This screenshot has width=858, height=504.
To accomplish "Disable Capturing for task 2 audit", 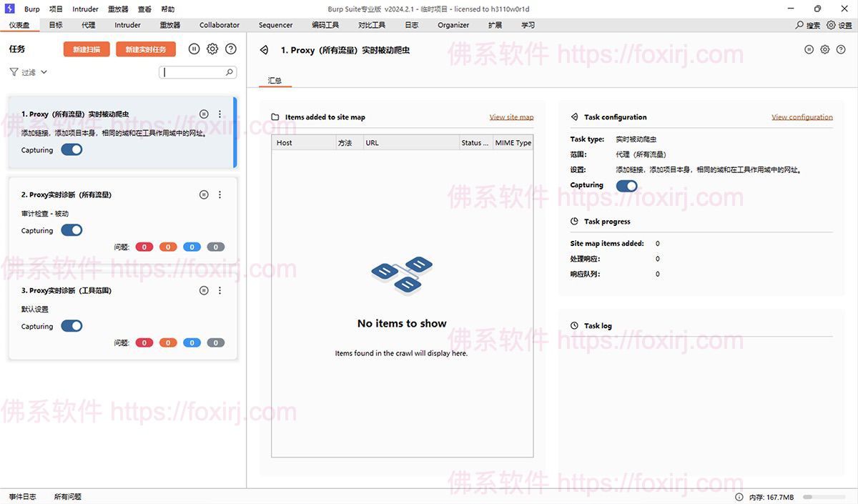I will pyautogui.click(x=71, y=230).
